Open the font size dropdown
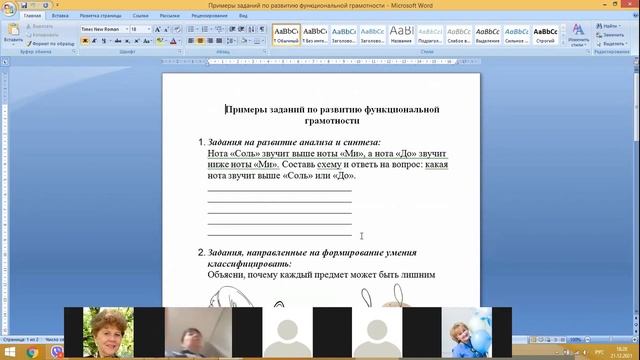The height and width of the screenshot is (360, 640). click(149, 29)
